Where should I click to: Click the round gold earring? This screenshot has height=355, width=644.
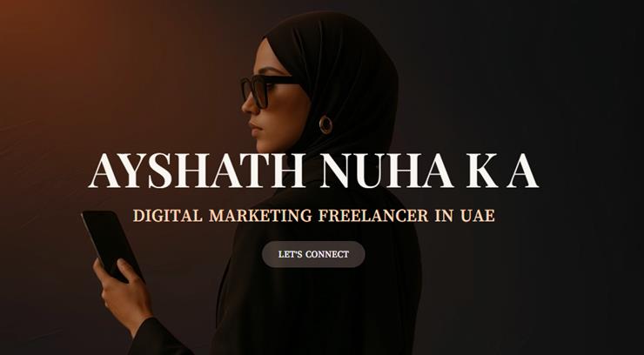(x=325, y=124)
